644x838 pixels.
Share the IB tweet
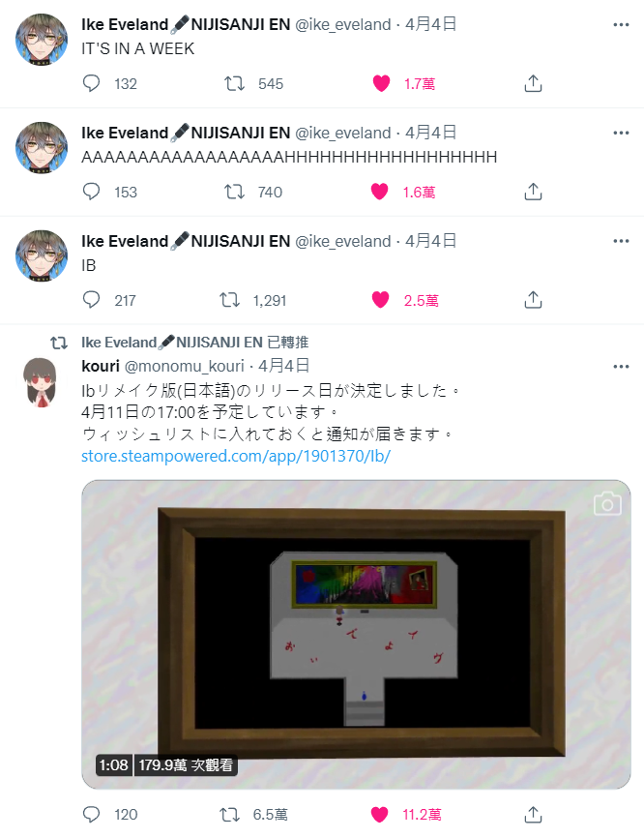pos(533,300)
